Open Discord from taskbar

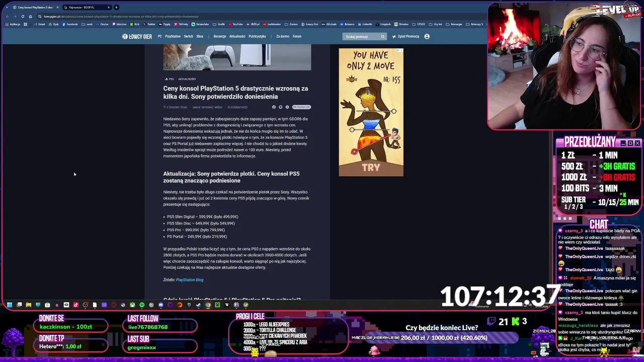[x=161, y=305]
